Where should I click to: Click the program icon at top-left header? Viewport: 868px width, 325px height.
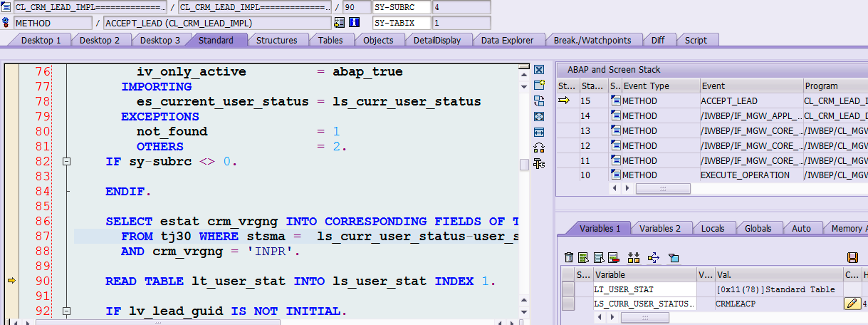6,7
